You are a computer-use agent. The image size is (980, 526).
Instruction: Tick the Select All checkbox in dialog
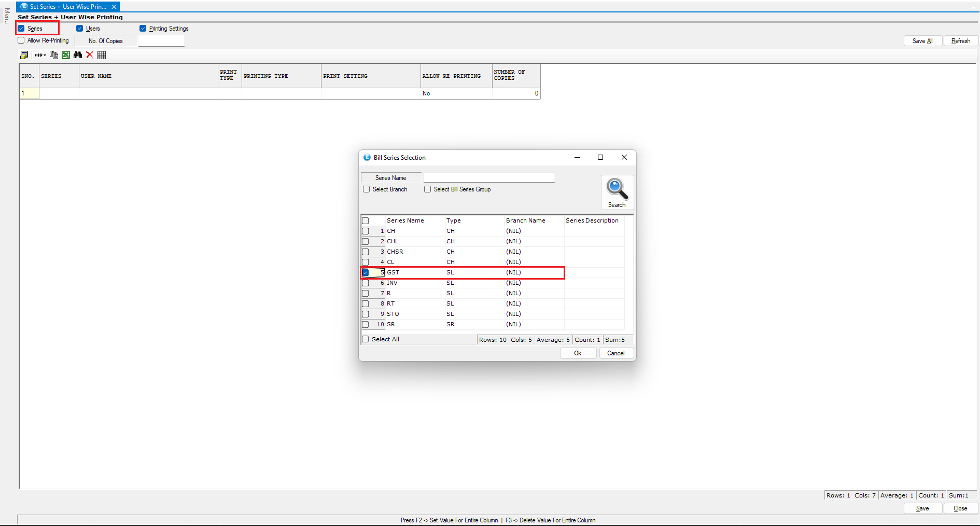coord(366,339)
